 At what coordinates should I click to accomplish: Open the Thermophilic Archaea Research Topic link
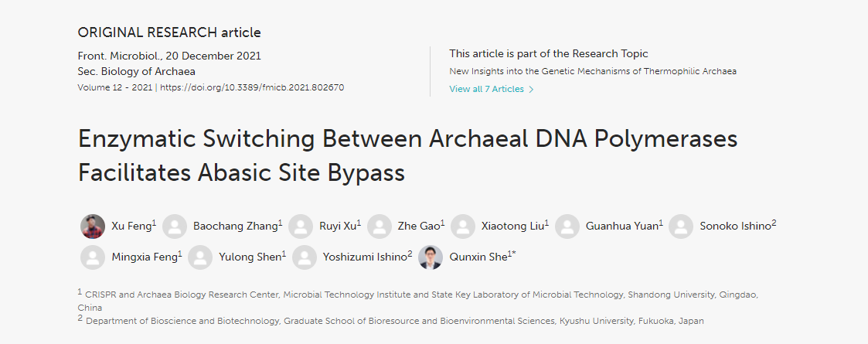point(593,71)
